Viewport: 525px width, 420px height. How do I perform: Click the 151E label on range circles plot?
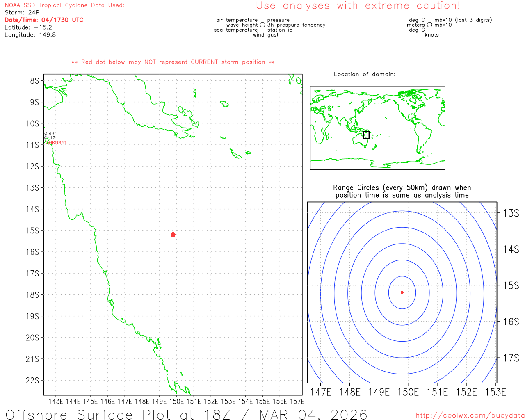pos(437,392)
